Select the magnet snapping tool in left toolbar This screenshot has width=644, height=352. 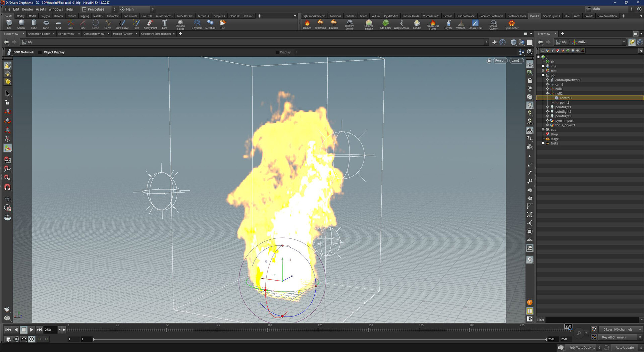(x=7, y=187)
